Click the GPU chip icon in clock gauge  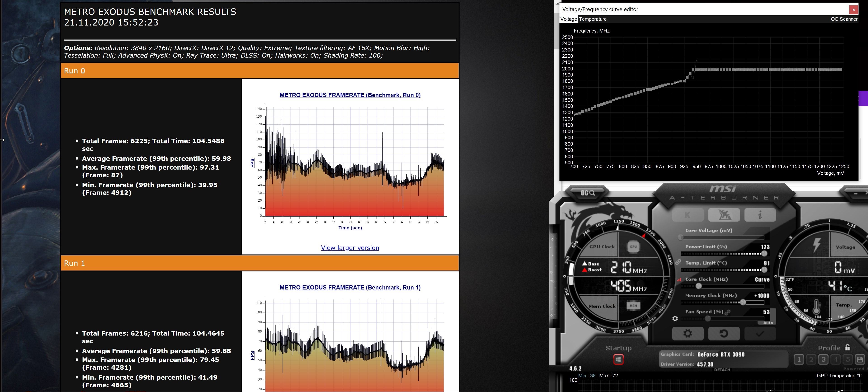coord(633,247)
